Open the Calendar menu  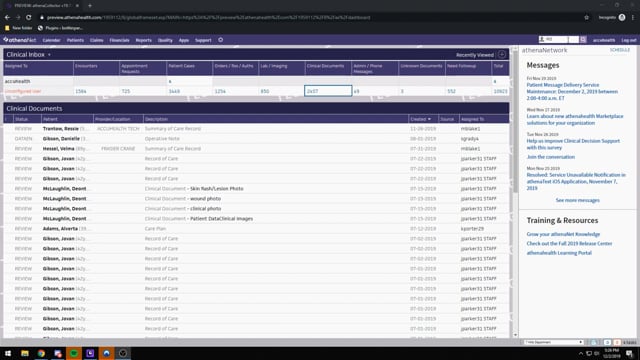coord(51,40)
